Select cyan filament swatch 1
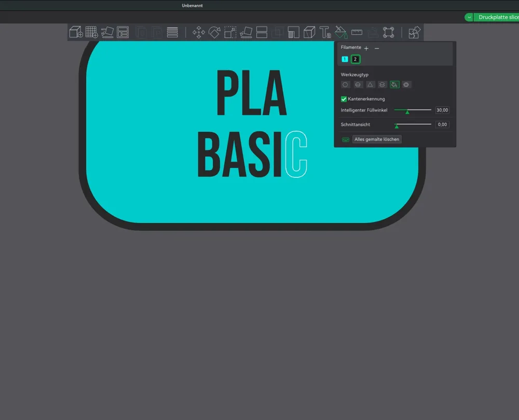This screenshot has width=519, height=420. pos(345,59)
